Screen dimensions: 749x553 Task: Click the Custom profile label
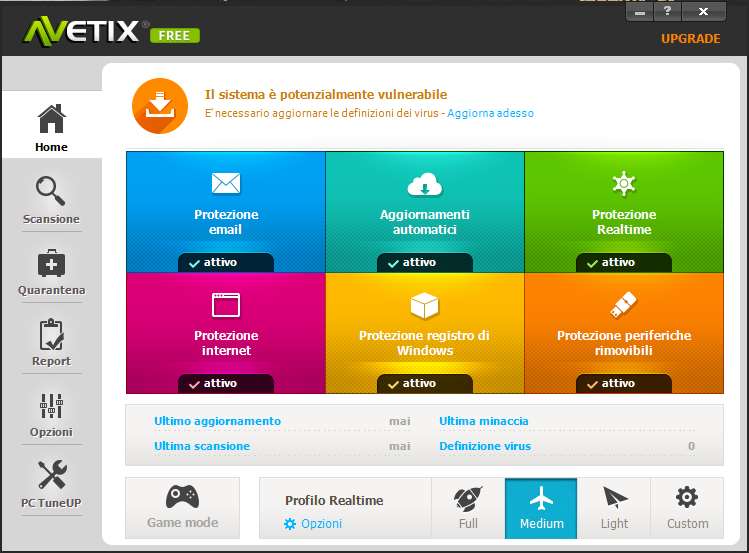coord(687,524)
